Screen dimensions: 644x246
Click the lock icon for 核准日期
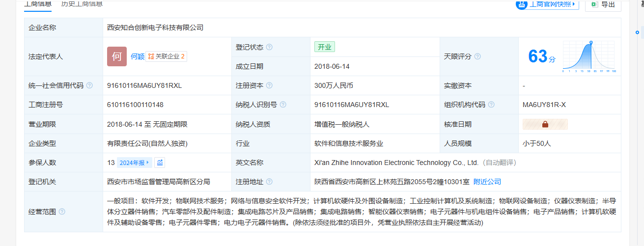[545, 124]
